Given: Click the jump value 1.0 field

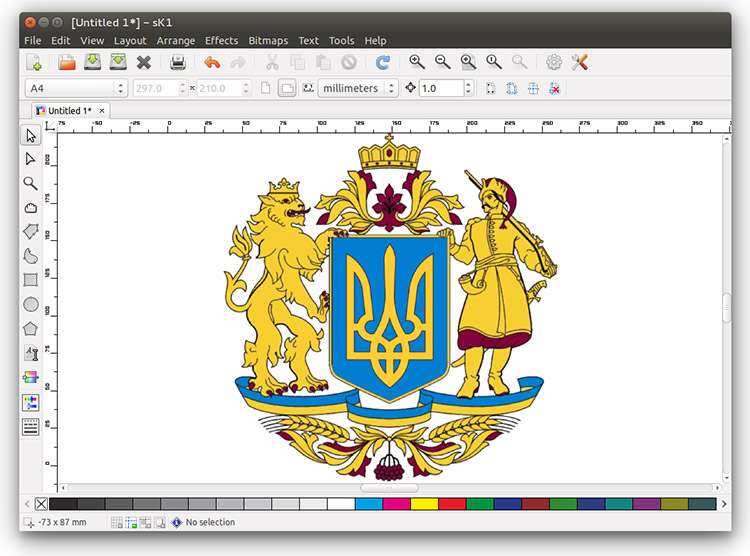Looking at the screenshot, I should pos(441,88).
